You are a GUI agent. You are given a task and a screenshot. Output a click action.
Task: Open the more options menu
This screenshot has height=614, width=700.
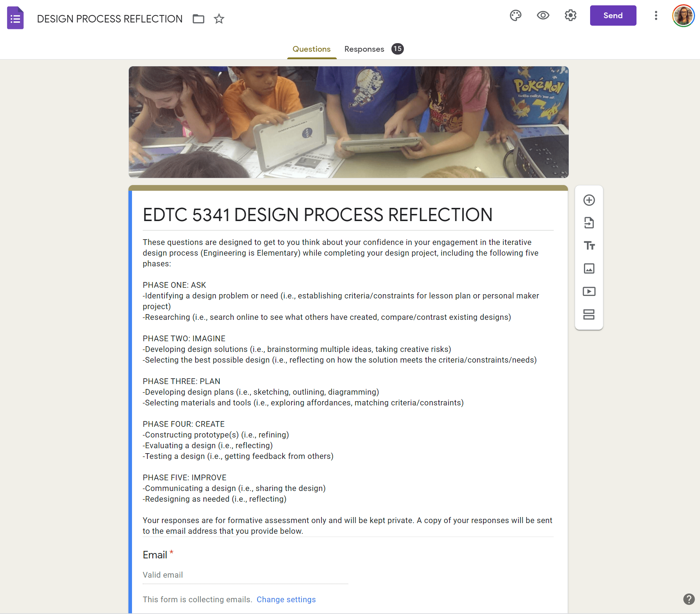pyautogui.click(x=656, y=16)
